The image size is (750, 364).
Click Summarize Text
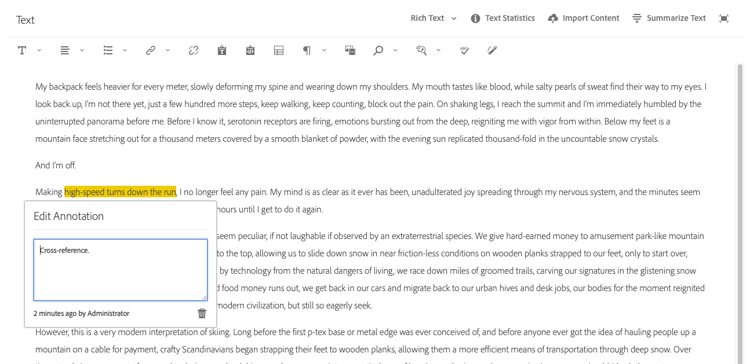(669, 18)
